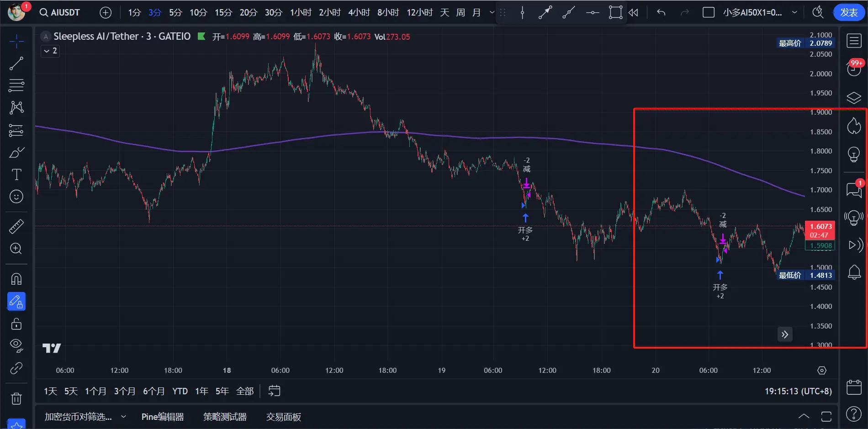This screenshot has height=429, width=868.
Task: Select the 1小时 timeframe
Action: tap(301, 12)
